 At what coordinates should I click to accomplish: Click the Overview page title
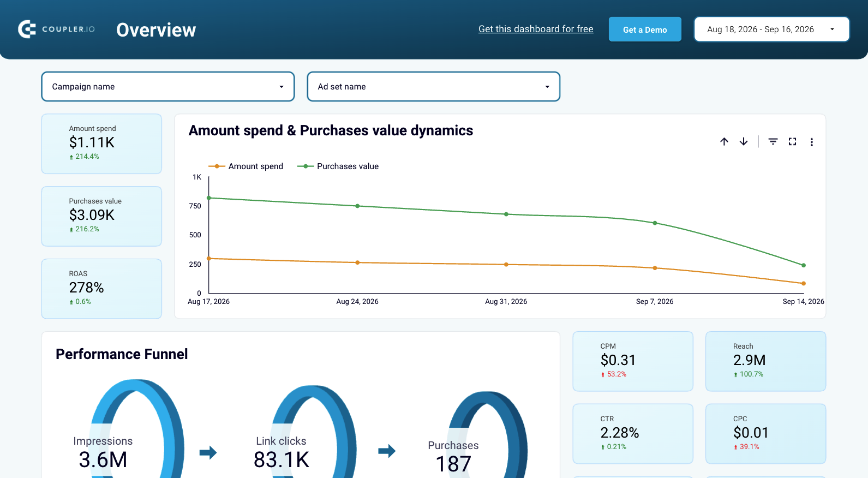tap(156, 30)
